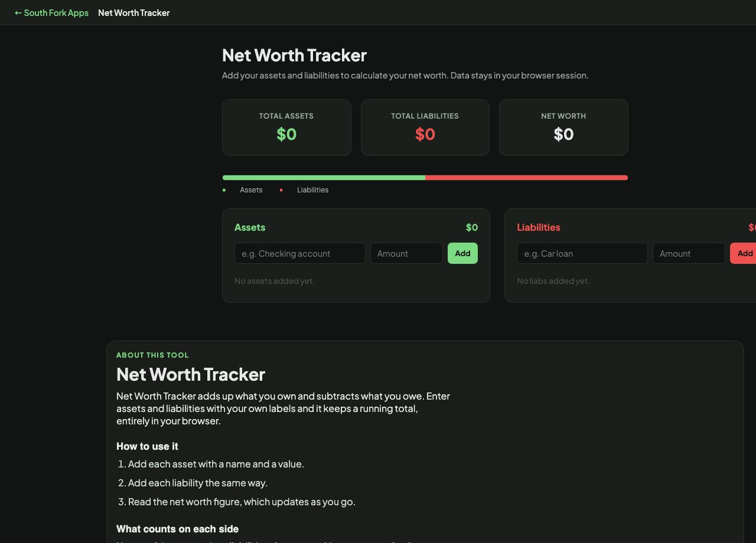Click the 'Liabilities' panel heading

539,227
